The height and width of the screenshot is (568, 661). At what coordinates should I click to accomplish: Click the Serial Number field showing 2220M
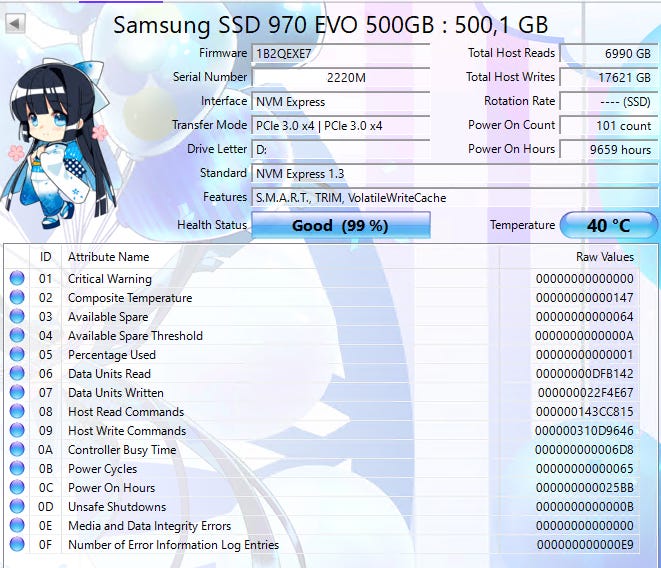[x=341, y=78]
